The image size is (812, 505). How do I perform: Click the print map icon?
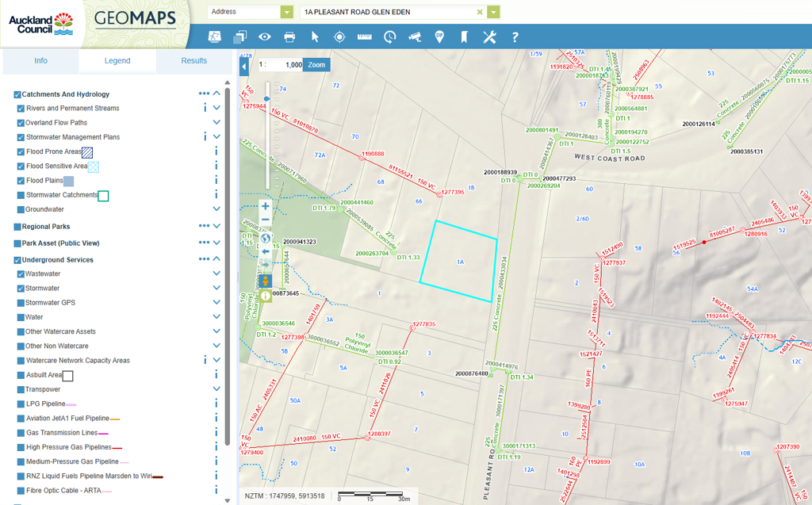(289, 36)
